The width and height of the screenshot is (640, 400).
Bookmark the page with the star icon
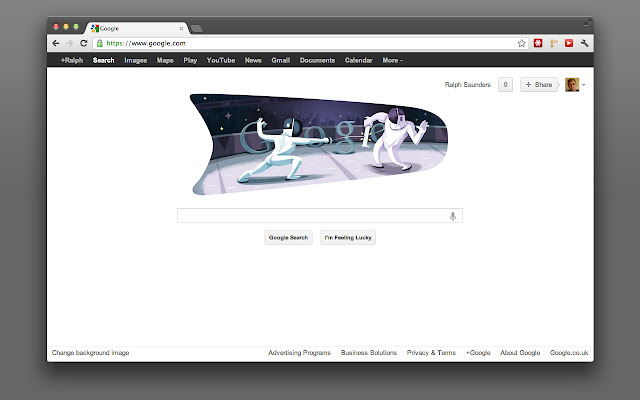click(x=522, y=43)
